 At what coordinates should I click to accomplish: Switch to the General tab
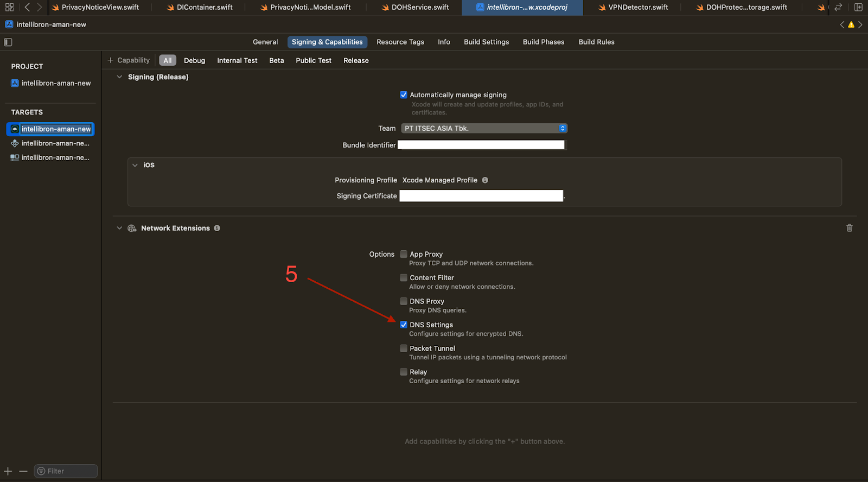pos(265,42)
